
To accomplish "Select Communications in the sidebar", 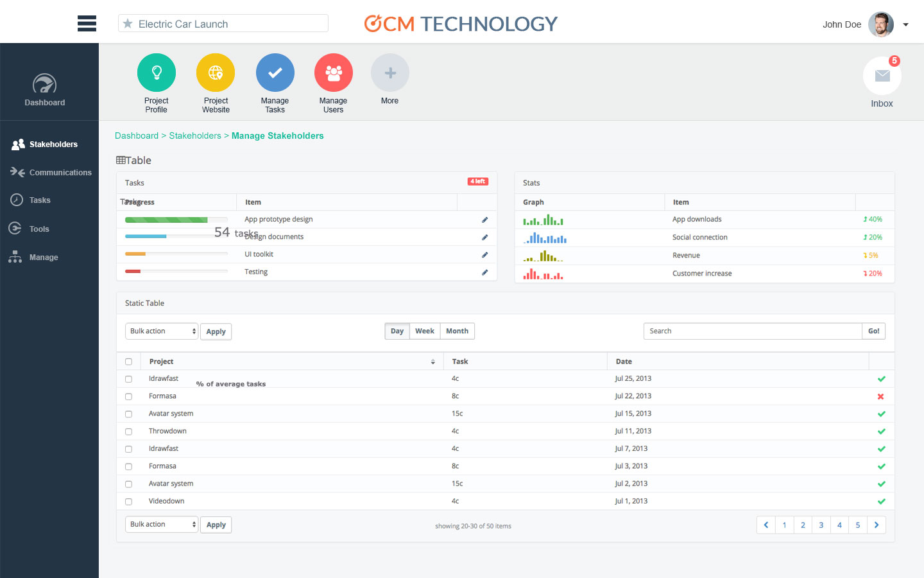I will [60, 173].
